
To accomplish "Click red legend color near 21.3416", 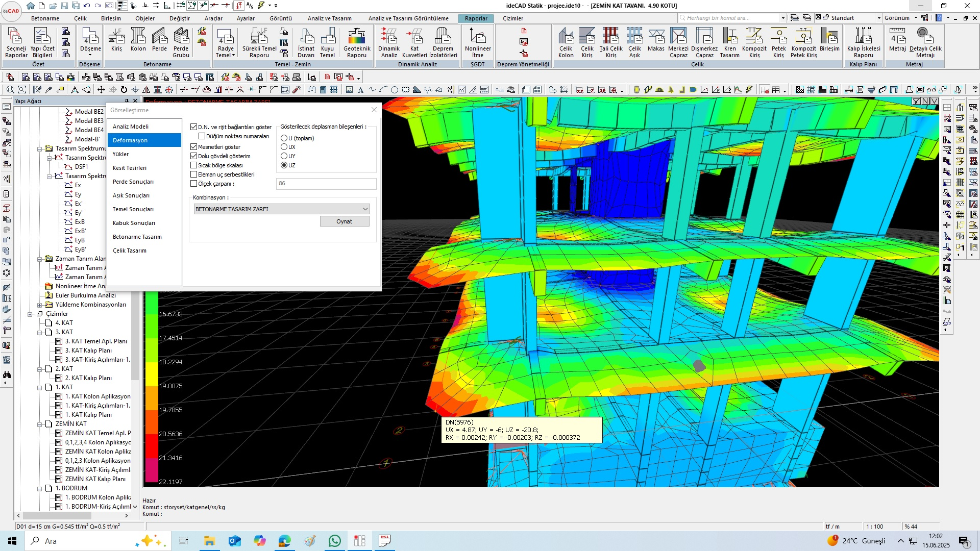I will click(152, 446).
